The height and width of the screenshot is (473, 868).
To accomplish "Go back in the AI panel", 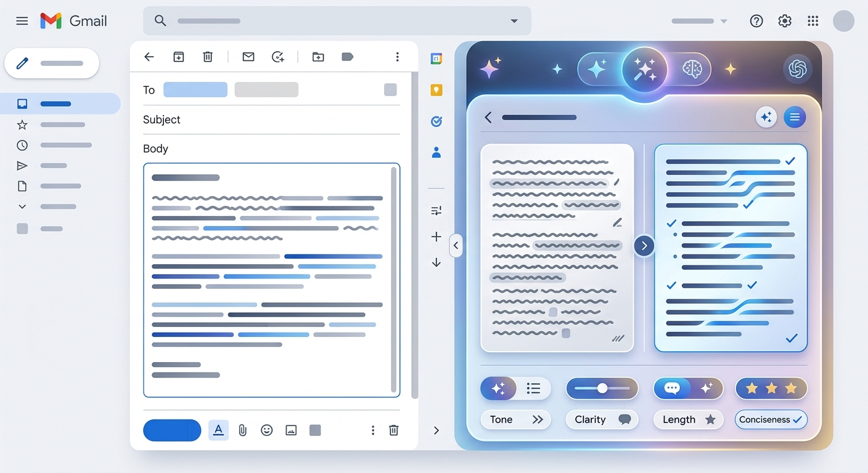I will click(488, 117).
